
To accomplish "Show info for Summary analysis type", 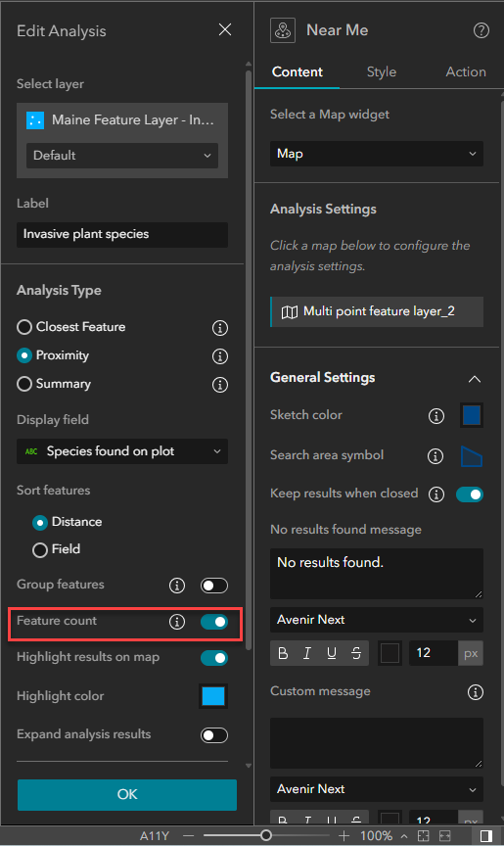I will click(220, 385).
